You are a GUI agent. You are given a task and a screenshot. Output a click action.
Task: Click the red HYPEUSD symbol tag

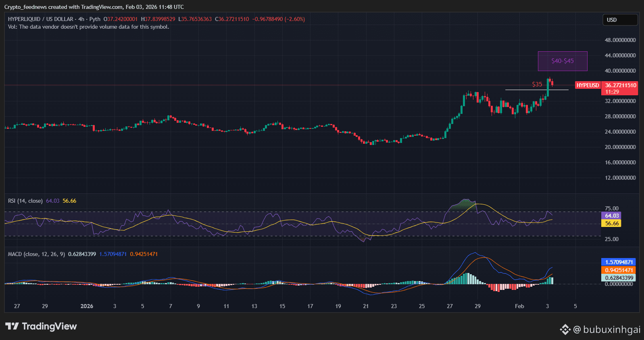tap(588, 85)
